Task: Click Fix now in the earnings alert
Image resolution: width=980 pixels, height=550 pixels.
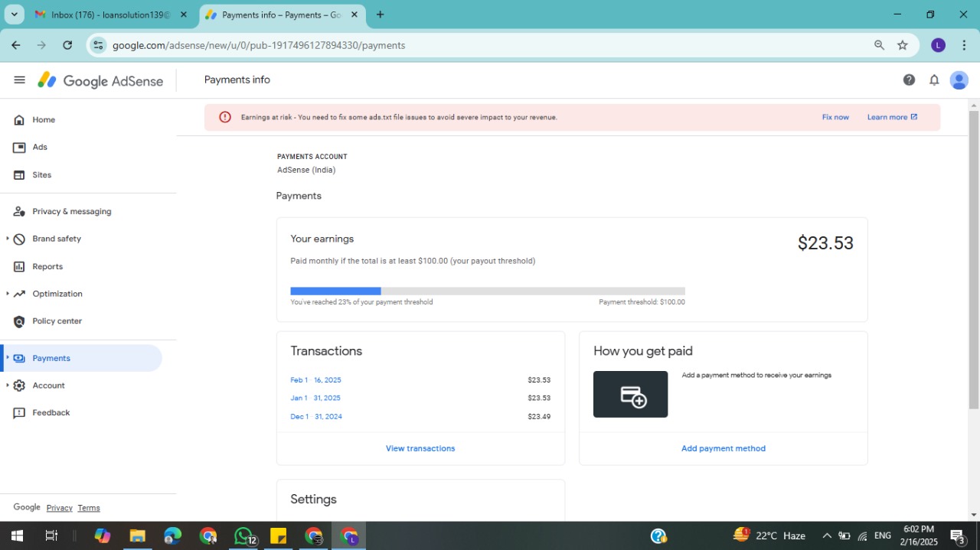Action: pyautogui.click(x=835, y=117)
